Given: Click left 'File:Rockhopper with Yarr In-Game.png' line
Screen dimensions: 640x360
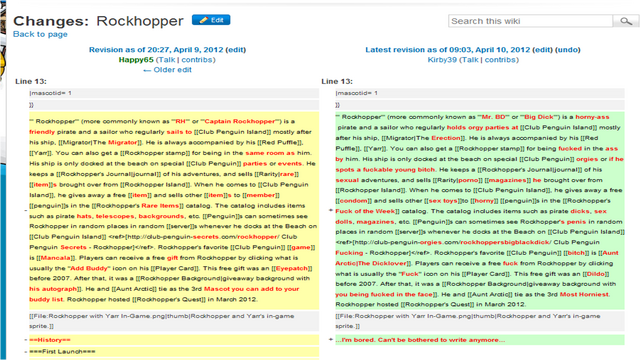Looking at the screenshot, I should (174, 321).
